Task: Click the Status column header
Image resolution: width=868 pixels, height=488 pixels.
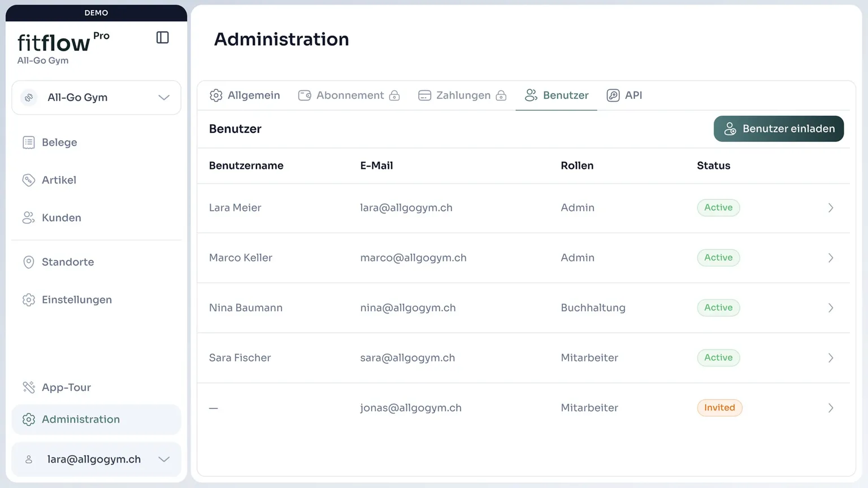Action: coord(713,166)
